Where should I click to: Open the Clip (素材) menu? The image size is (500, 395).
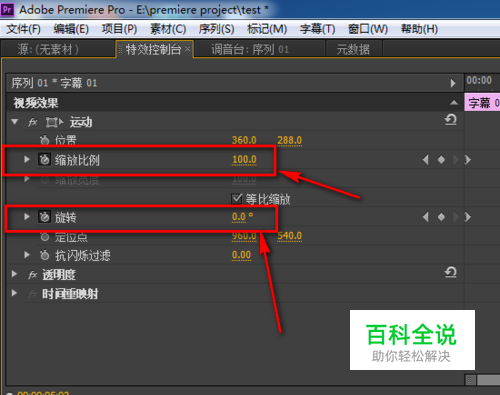168,29
